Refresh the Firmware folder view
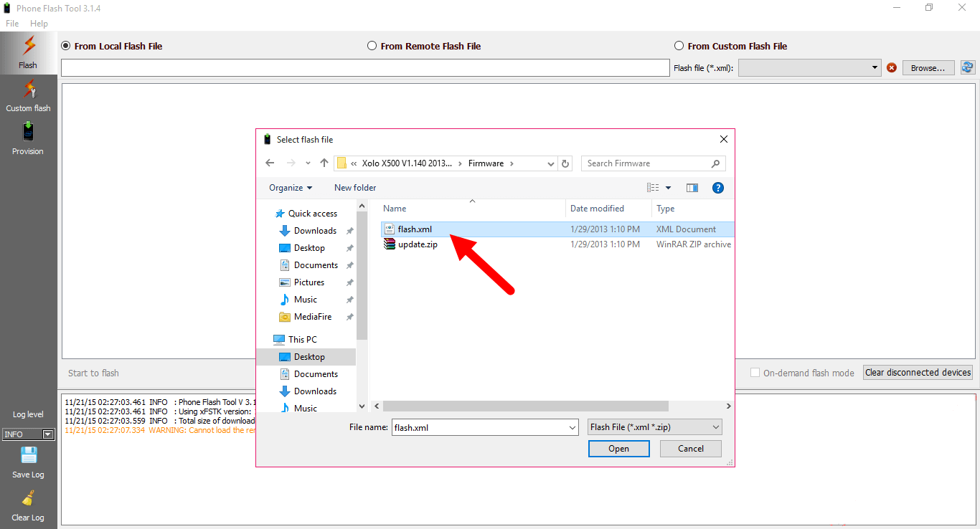 (x=565, y=163)
